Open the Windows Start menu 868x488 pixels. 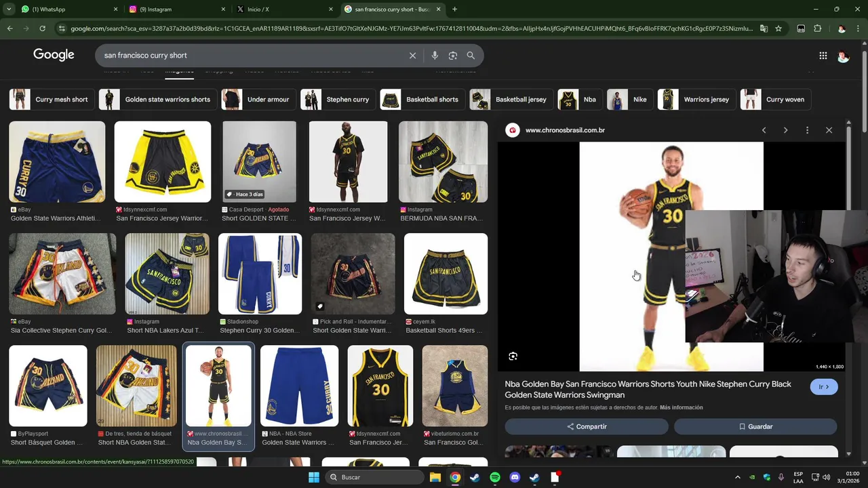(313, 477)
